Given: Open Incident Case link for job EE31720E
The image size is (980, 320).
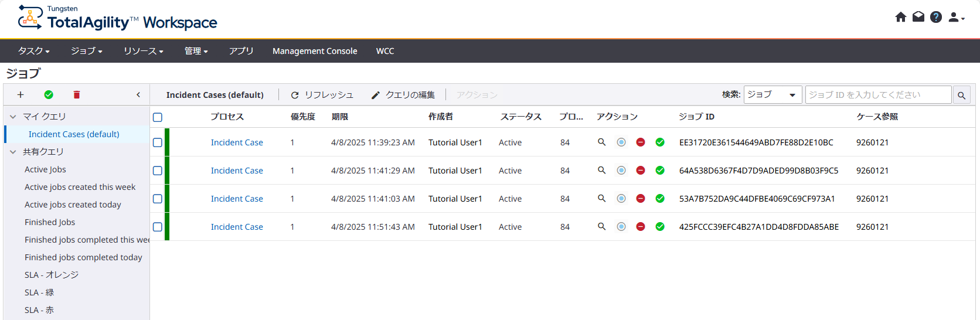Looking at the screenshot, I should tap(237, 142).
